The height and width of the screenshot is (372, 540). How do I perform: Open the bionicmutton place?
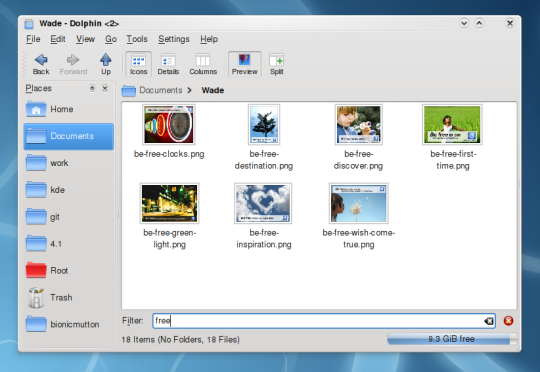coord(69,324)
